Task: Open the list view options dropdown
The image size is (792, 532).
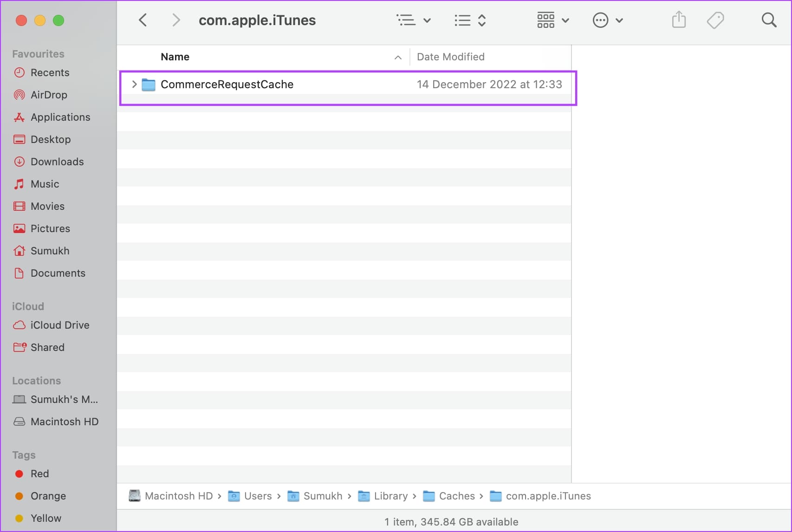Action: (414, 20)
